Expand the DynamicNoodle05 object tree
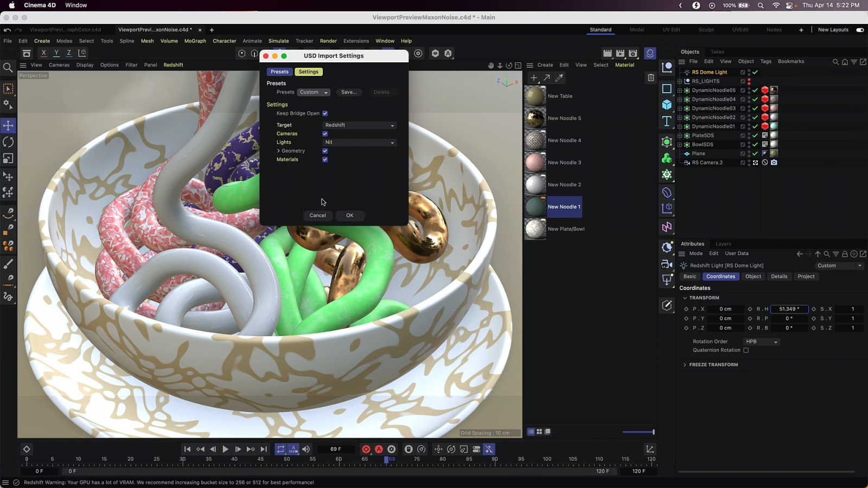This screenshot has height=488, width=868. coord(680,91)
